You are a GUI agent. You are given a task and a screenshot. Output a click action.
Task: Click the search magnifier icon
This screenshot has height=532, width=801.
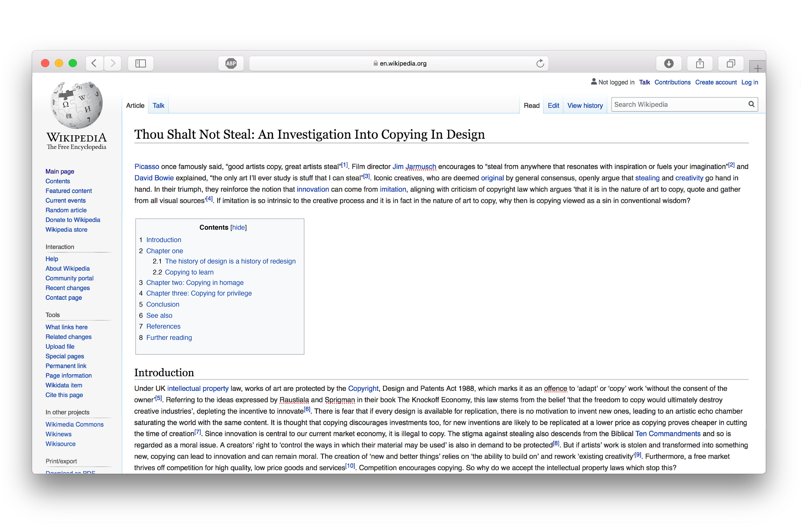pyautogui.click(x=751, y=104)
